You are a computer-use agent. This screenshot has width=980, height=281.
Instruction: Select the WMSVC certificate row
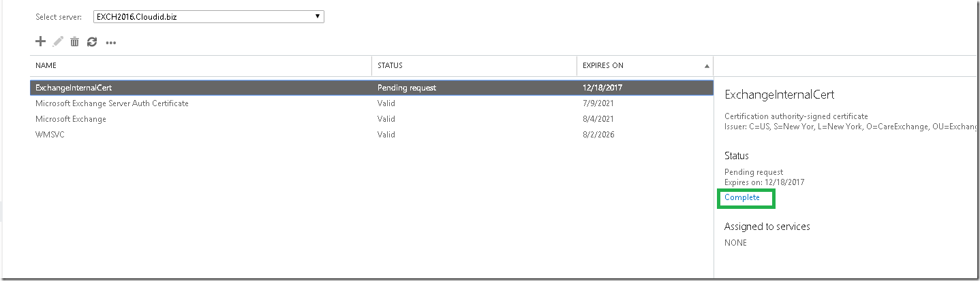371,135
